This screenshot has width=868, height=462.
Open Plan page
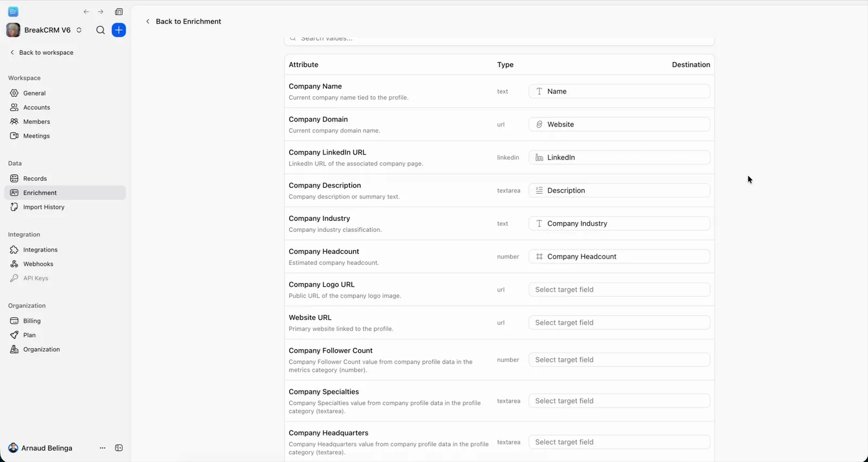[x=65, y=335]
